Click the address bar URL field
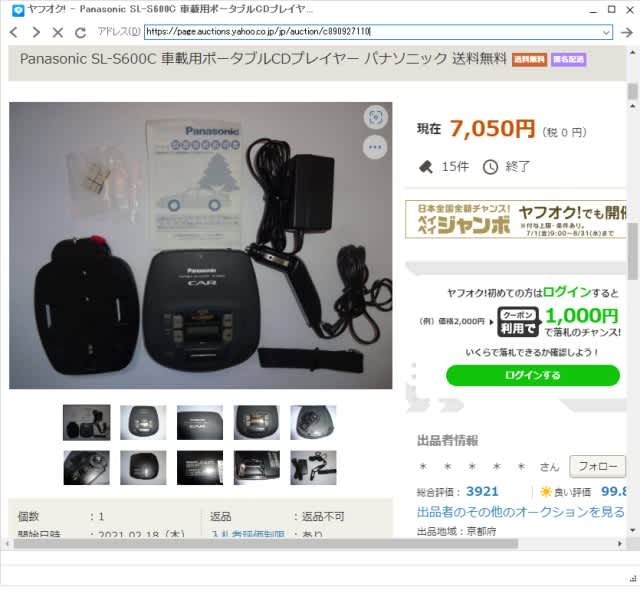The height and width of the screenshot is (600, 640). tap(378, 32)
